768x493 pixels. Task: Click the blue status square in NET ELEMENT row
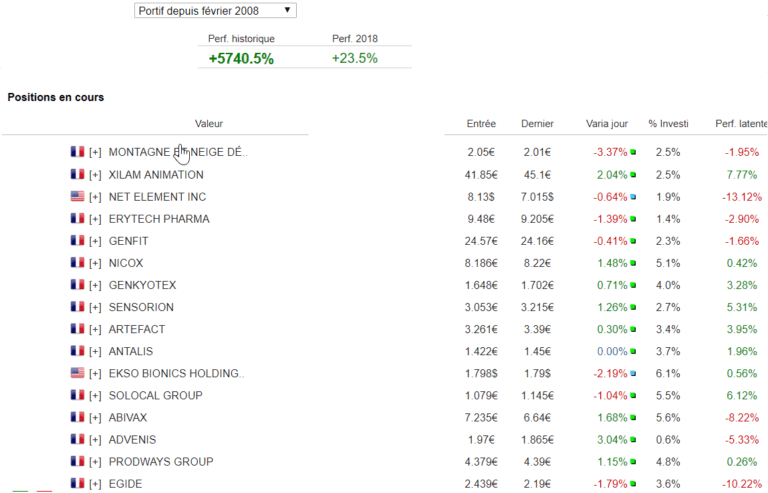(x=633, y=198)
